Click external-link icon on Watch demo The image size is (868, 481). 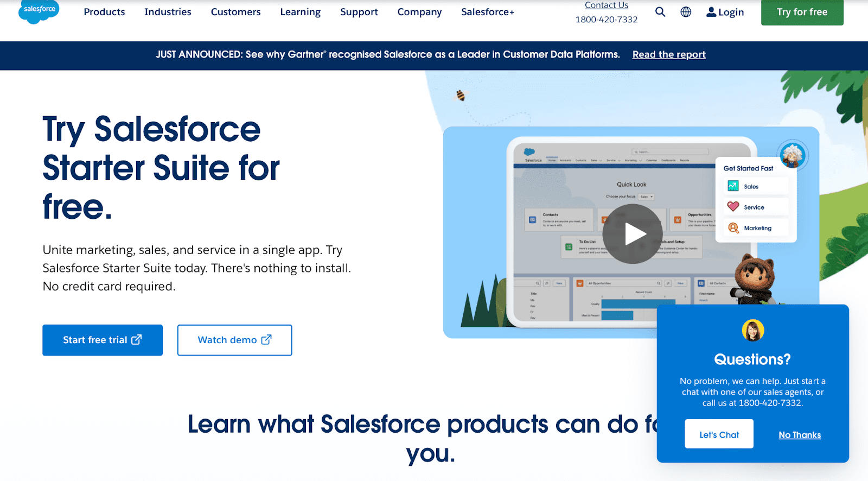[266, 339]
